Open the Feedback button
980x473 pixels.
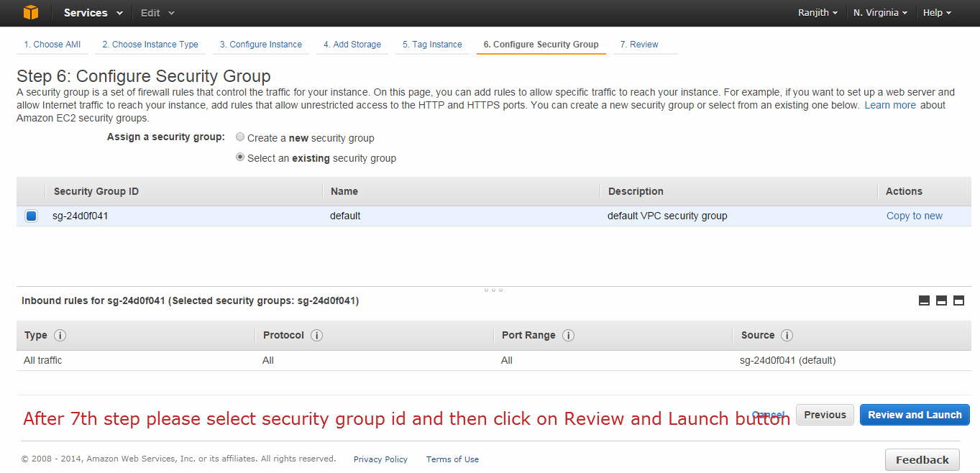[x=922, y=460]
